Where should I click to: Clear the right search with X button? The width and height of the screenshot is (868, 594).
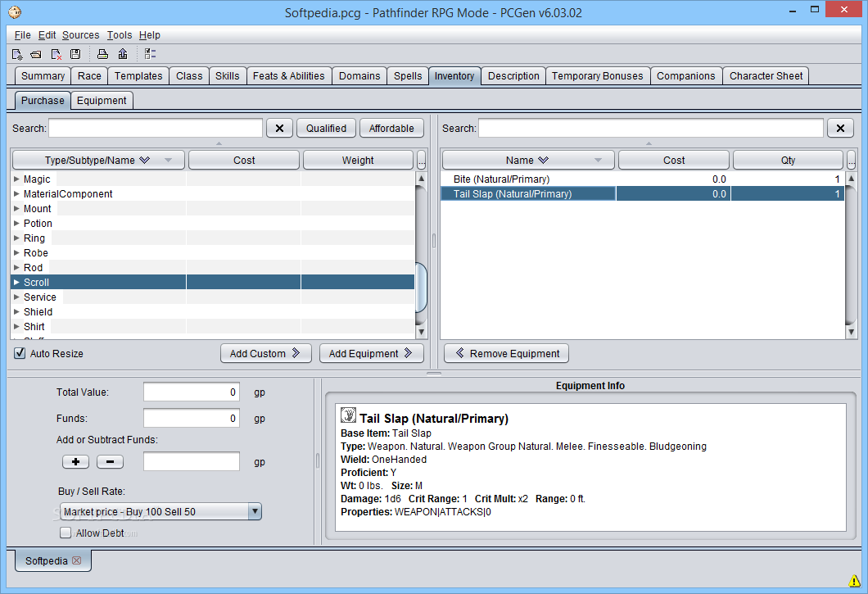tap(840, 128)
